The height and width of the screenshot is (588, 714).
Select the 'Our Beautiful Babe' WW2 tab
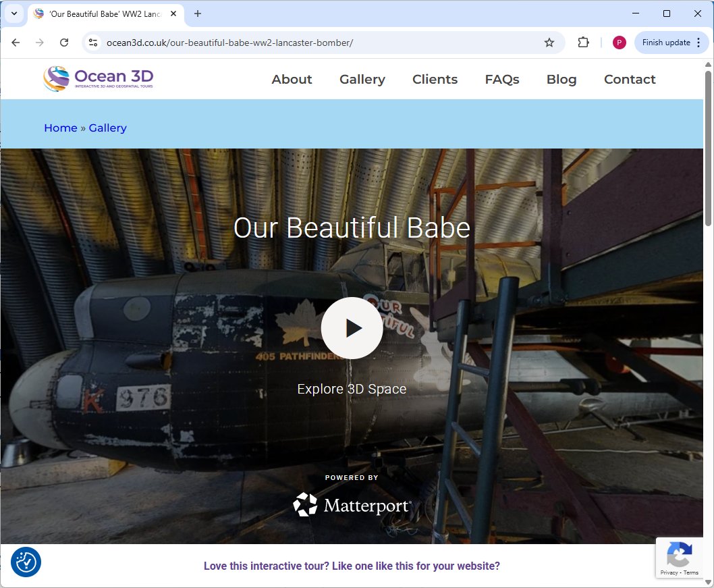[106, 14]
